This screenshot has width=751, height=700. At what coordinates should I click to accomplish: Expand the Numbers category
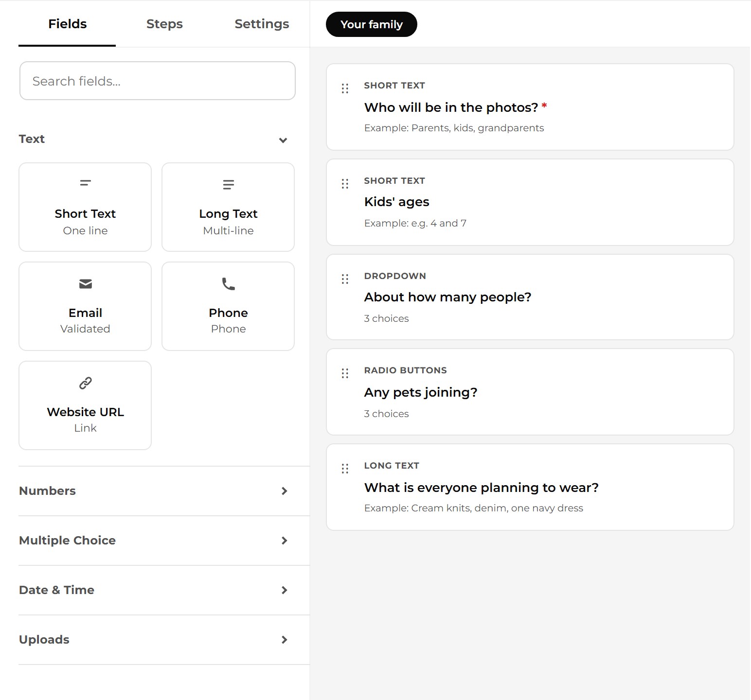285,491
